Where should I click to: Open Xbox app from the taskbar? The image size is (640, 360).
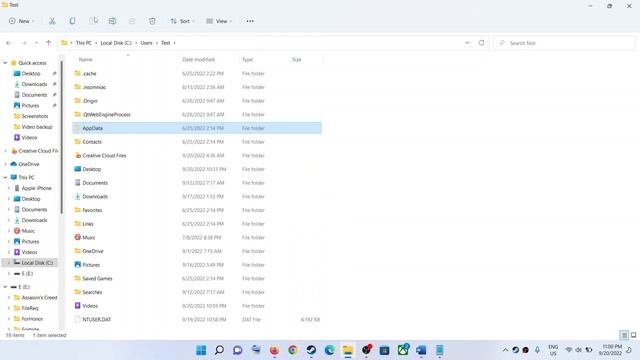point(403,350)
